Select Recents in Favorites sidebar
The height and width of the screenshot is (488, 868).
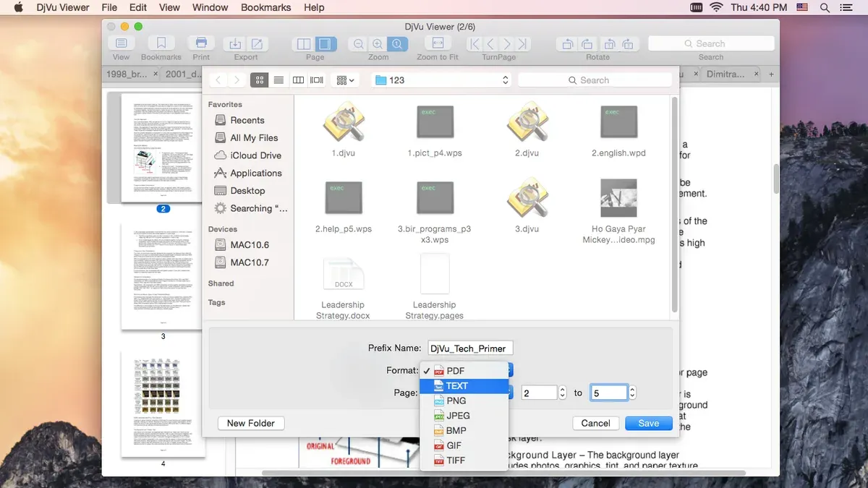[x=247, y=120]
